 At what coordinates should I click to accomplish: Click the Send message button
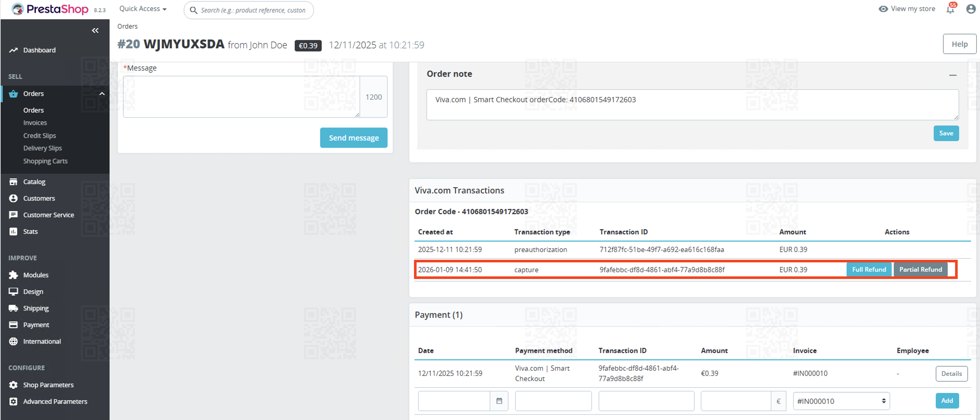(353, 138)
